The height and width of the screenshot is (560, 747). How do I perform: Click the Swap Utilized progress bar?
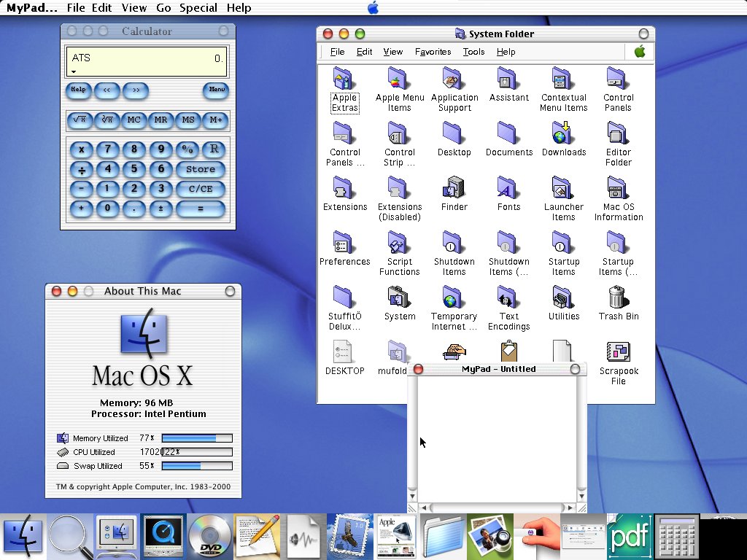(x=197, y=466)
